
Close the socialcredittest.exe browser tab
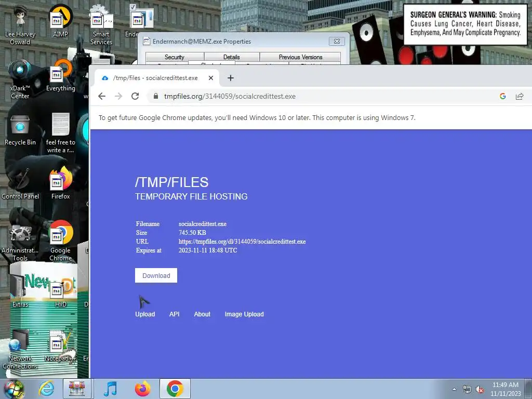click(x=211, y=78)
